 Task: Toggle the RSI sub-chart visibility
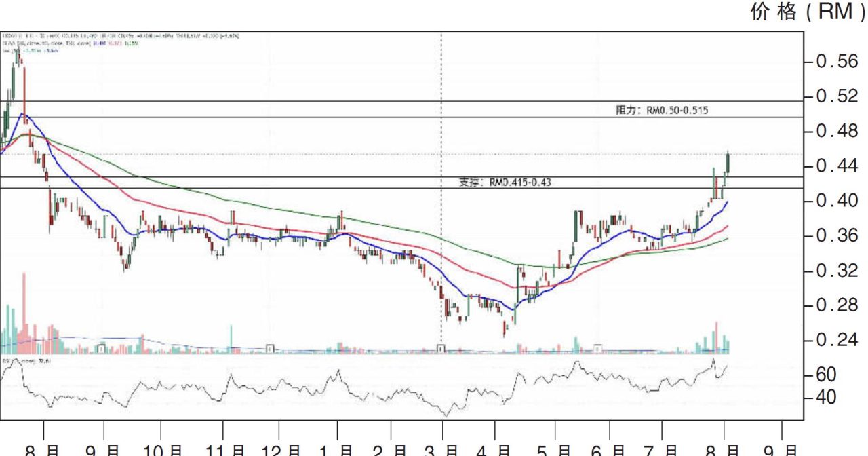[339, 390]
